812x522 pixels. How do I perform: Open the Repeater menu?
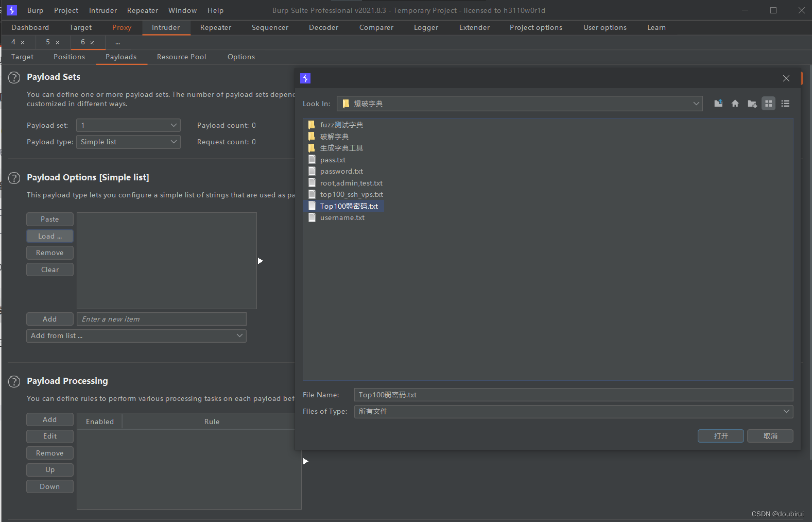tap(143, 10)
